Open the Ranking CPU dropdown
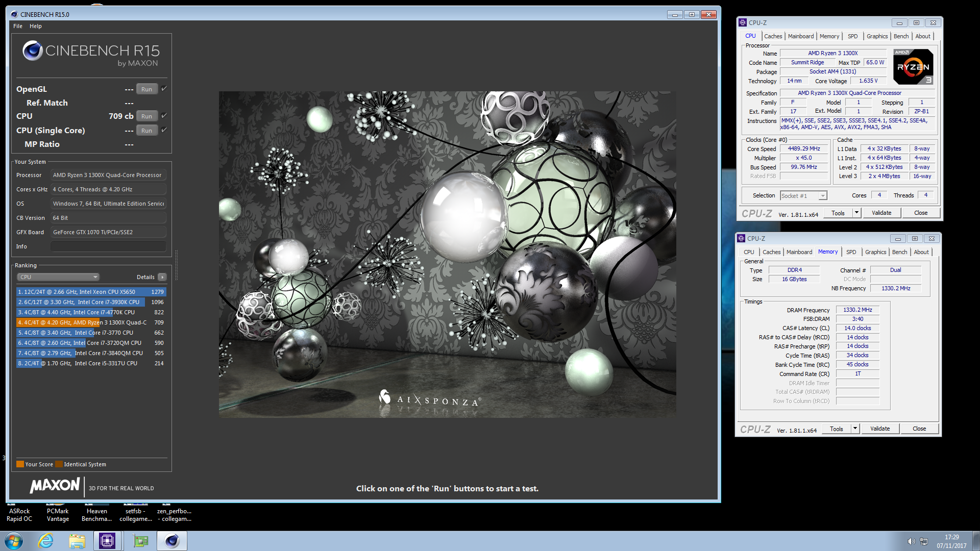 tap(58, 277)
